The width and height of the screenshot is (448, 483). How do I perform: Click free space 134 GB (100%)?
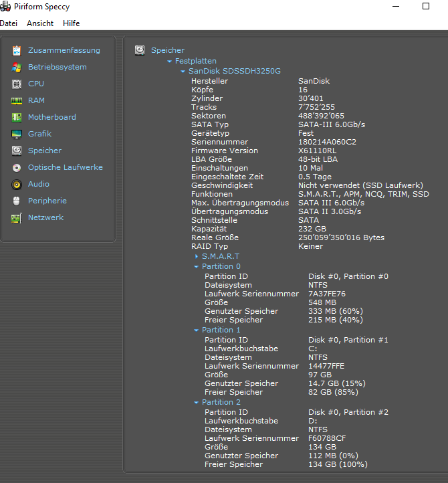tap(338, 464)
